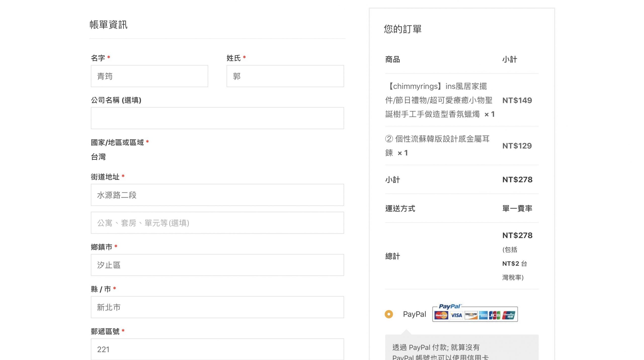Click the 郵遞區號 postal code field
The width and height of the screenshot is (644, 360).
click(217, 349)
